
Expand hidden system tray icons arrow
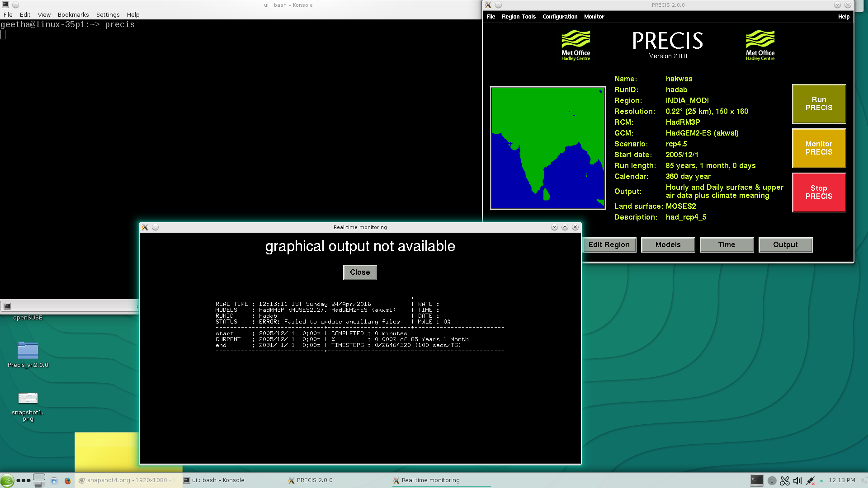coord(821,480)
